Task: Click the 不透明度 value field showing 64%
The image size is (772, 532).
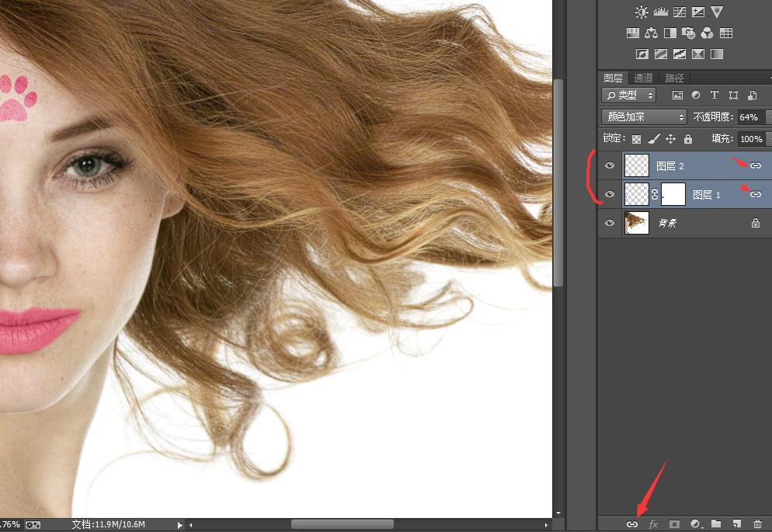Action: click(749, 117)
